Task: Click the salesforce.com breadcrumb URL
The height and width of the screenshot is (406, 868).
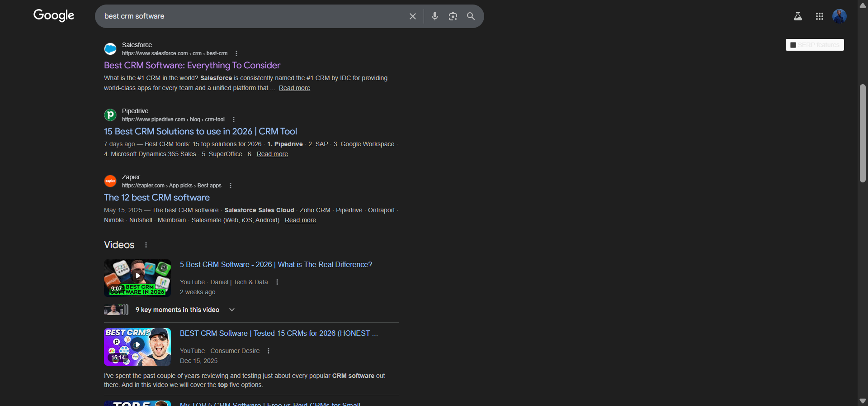Action: [x=175, y=53]
